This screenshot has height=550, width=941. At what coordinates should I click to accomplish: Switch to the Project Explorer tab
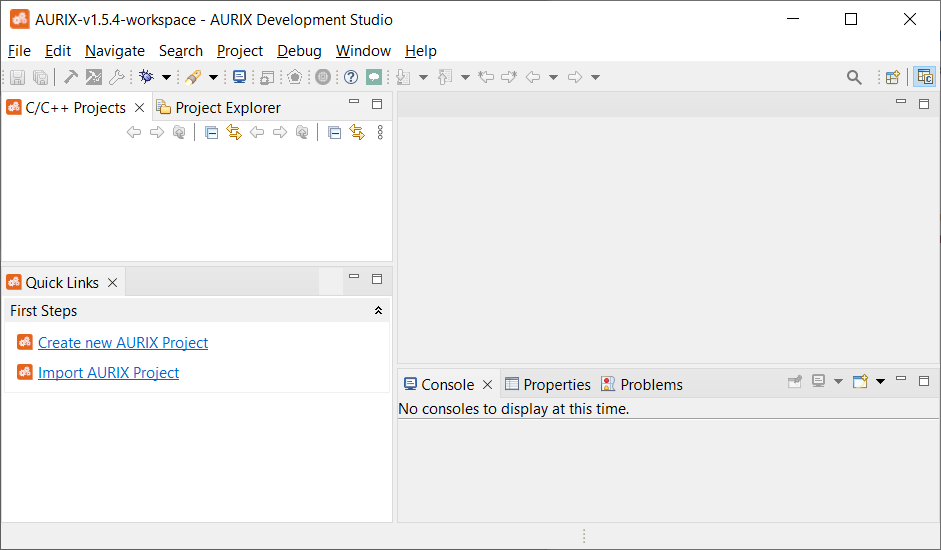click(x=218, y=107)
